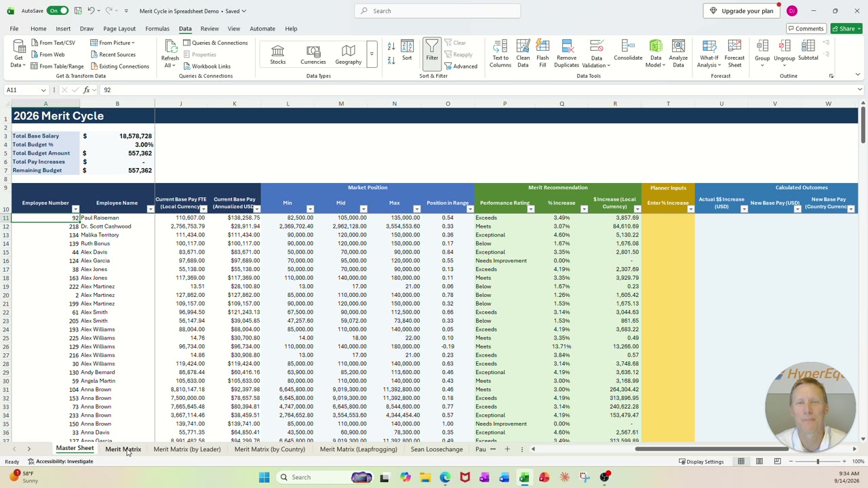Screen dimensions: 868x488
Task: Run the Clean Data tool
Action: pyautogui.click(x=523, y=53)
